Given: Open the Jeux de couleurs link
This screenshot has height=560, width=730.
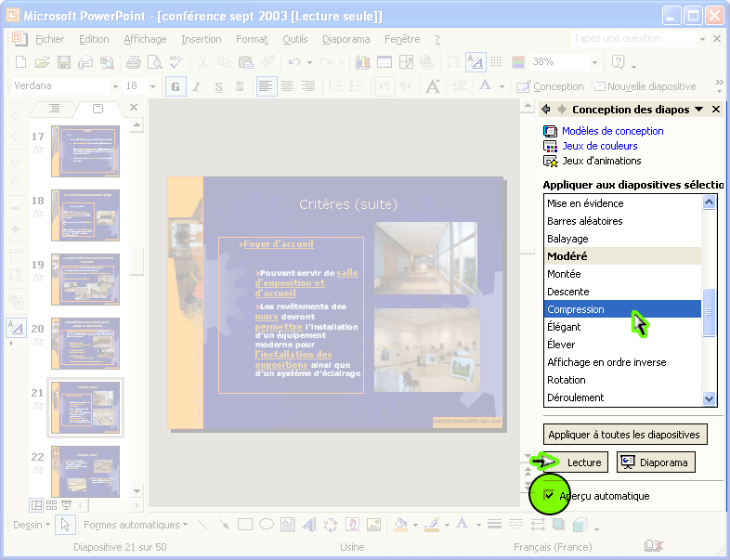Looking at the screenshot, I should (x=599, y=146).
